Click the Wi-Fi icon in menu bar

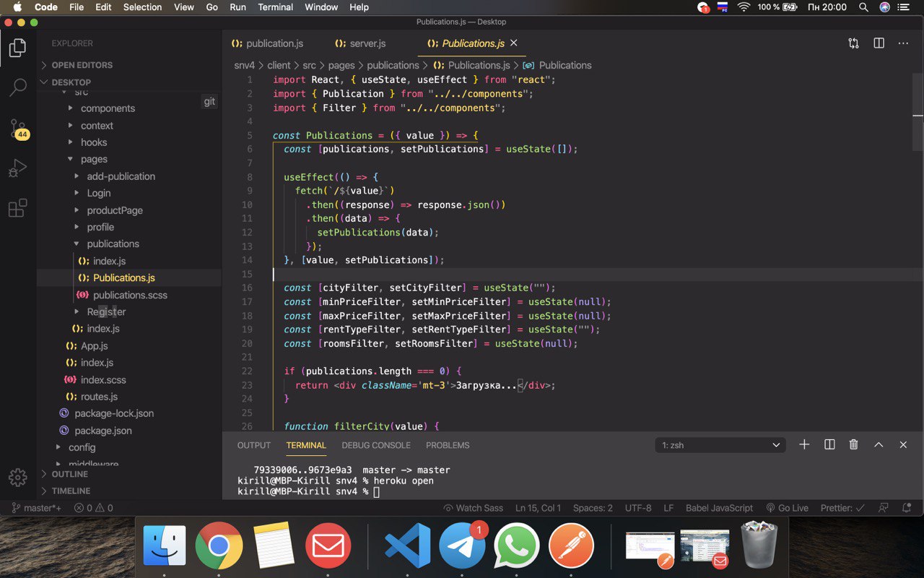(x=744, y=7)
